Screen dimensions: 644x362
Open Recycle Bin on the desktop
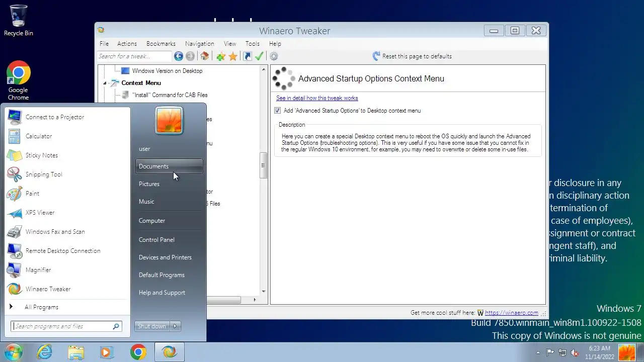18,21
